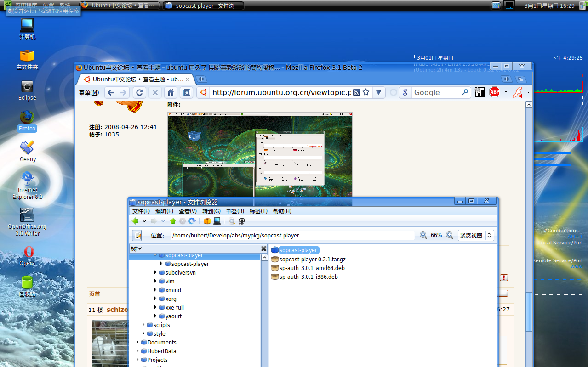This screenshot has height=367, width=588.
Task: Reload the forum page in Firefox
Action: [x=139, y=92]
